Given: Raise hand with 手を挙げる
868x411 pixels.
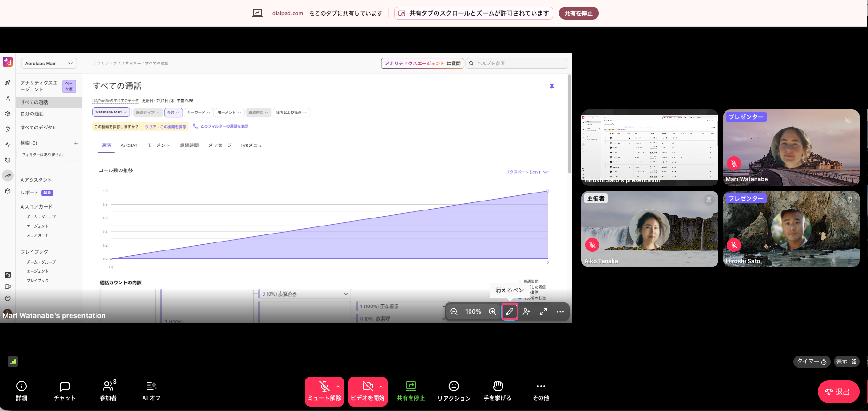Looking at the screenshot, I should coord(497,391).
